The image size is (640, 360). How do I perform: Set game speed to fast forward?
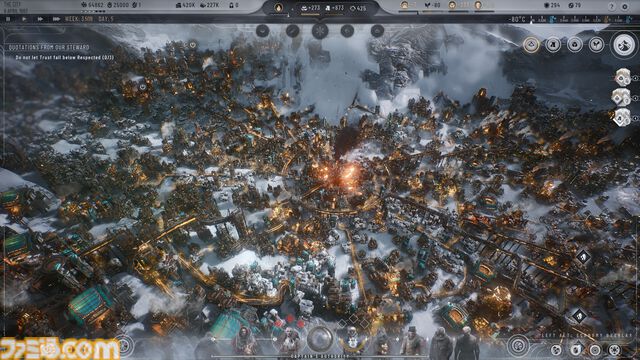pos(40,19)
